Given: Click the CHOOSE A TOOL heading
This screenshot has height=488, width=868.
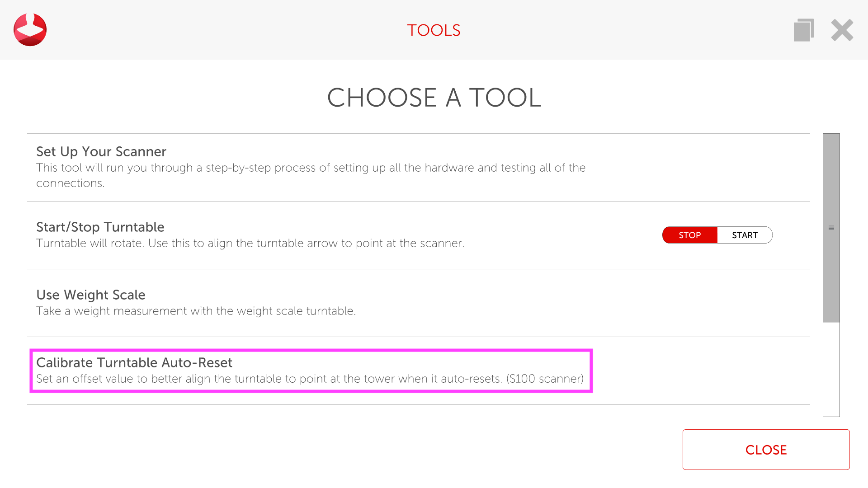Looking at the screenshot, I should (434, 97).
